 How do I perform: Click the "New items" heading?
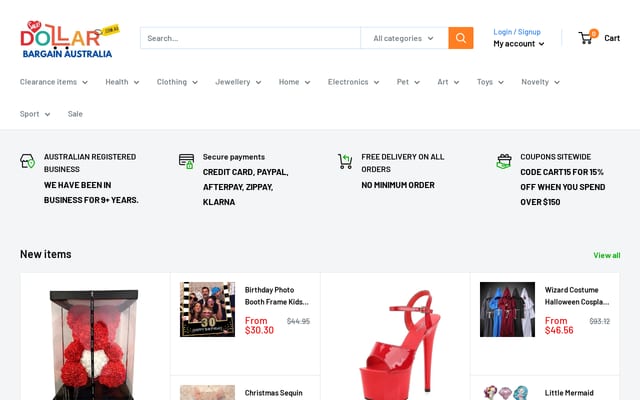pyautogui.click(x=46, y=254)
